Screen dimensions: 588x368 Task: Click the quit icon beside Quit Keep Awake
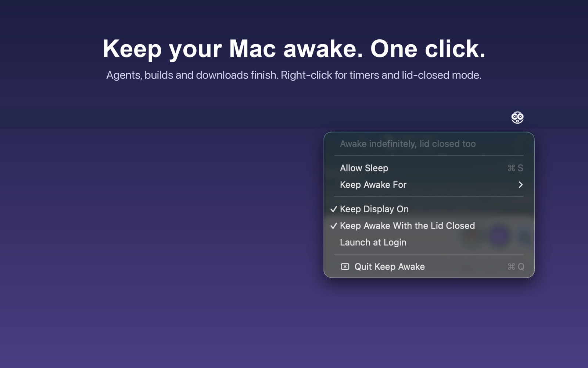pos(345,266)
